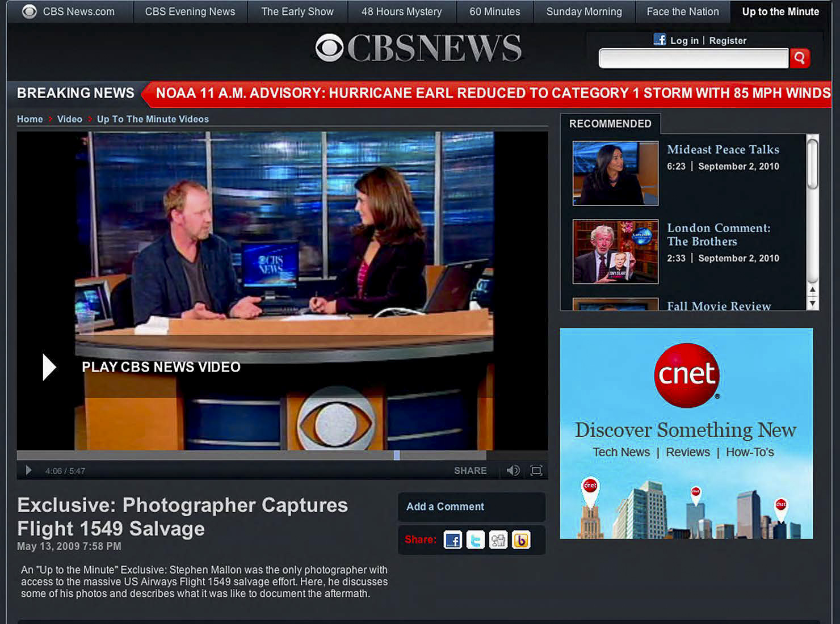This screenshot has height=624, width=840.
Task: Open 48 Hours Mystery section
Action: pos(402,11)
